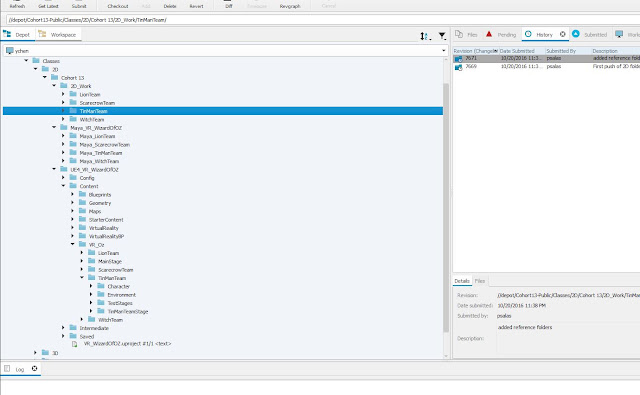The width and height of the screenshot is (640, 395).
Task: Click the Refresh toolbar button
Action: coord(17,5)
